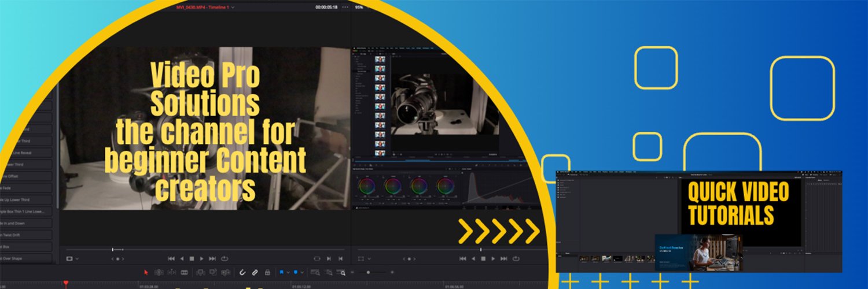Click the source viewer scrubber playhead
This screenshot has width=868, height=289.
pyautogui.click(x=112, y=250)
